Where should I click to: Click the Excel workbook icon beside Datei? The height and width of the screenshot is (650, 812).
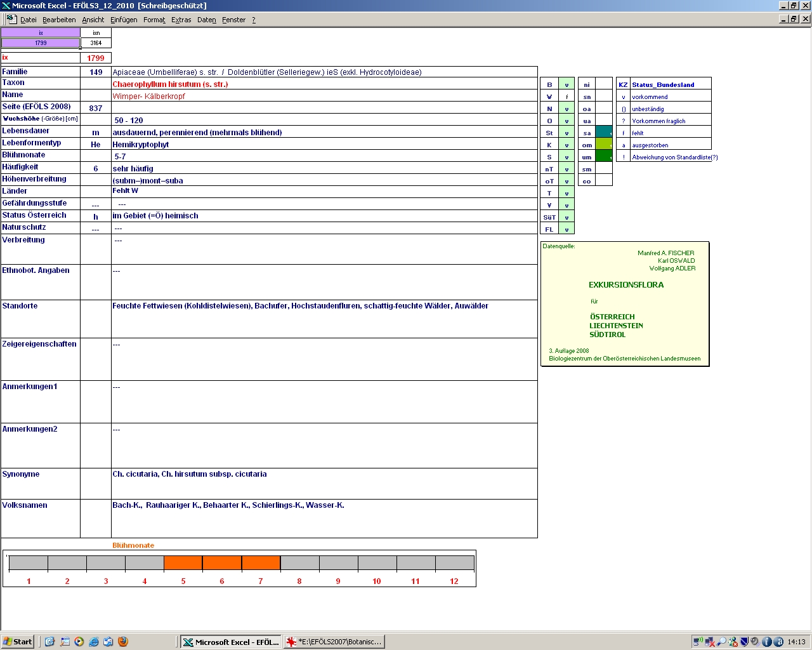tap(11, 19)
